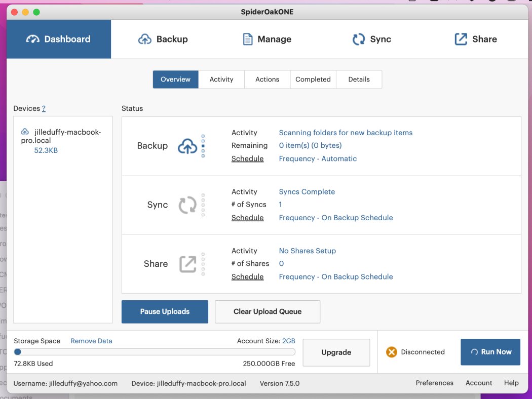Open the Help link in the footer
Image resolution: width=532 pixels, height=399 pixels.
pyautogui.click(x=511, y=383)
